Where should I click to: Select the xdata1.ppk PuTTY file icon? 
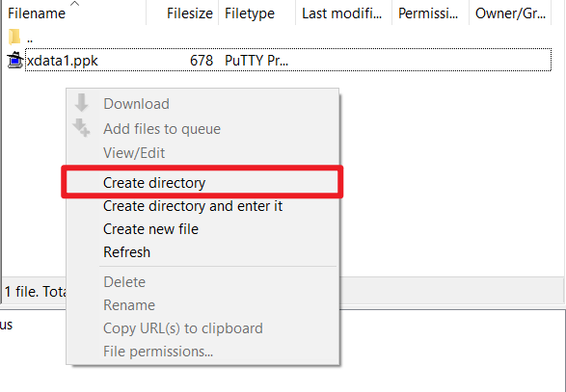click(x=15, y=61)
